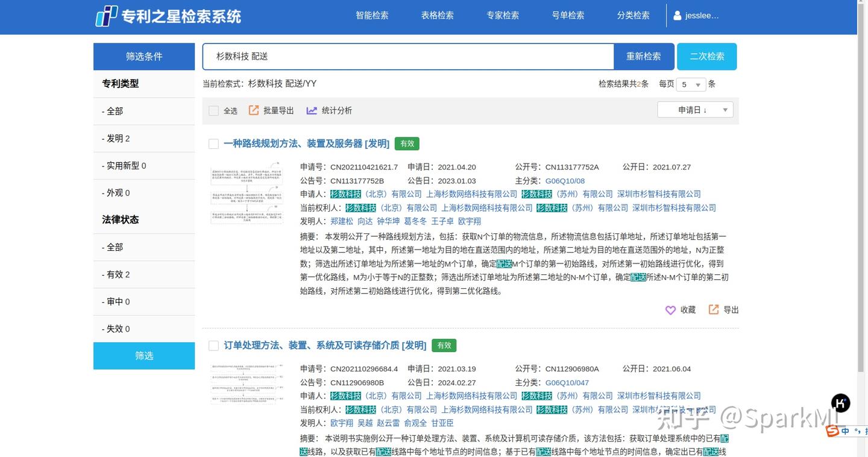Filter by 有效 2 legal status

point(144,274)
